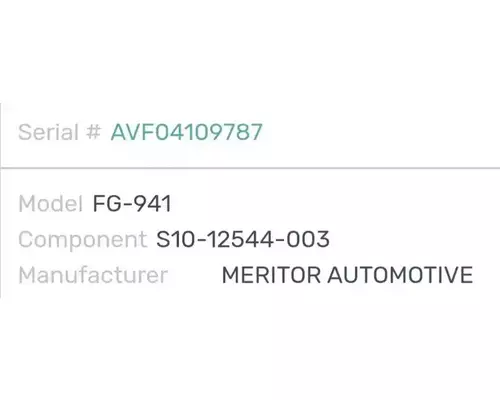Click the 'AVF' prefix of the green serial link

coord(133,132)
